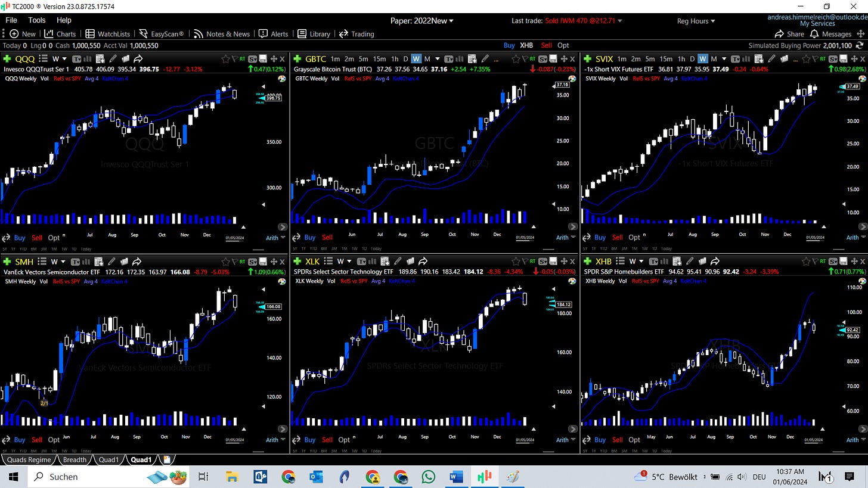Click the Alerts toolbar button

click(x=274, y=34)
